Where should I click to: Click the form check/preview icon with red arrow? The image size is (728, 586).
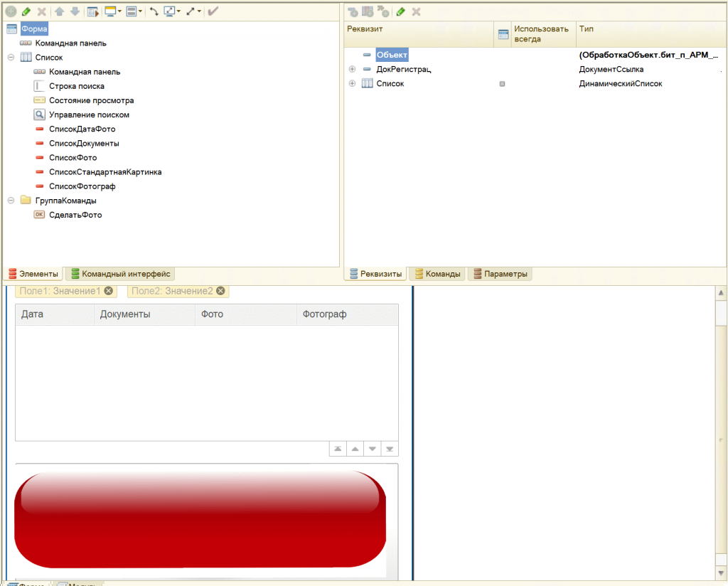(x=93, y=11)
